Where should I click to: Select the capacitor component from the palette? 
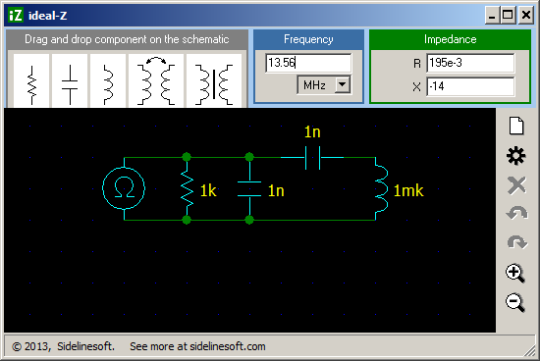70,81
